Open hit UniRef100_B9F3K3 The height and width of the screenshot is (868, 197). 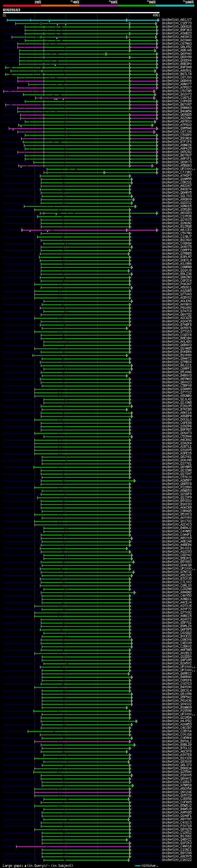click(177, 30)
